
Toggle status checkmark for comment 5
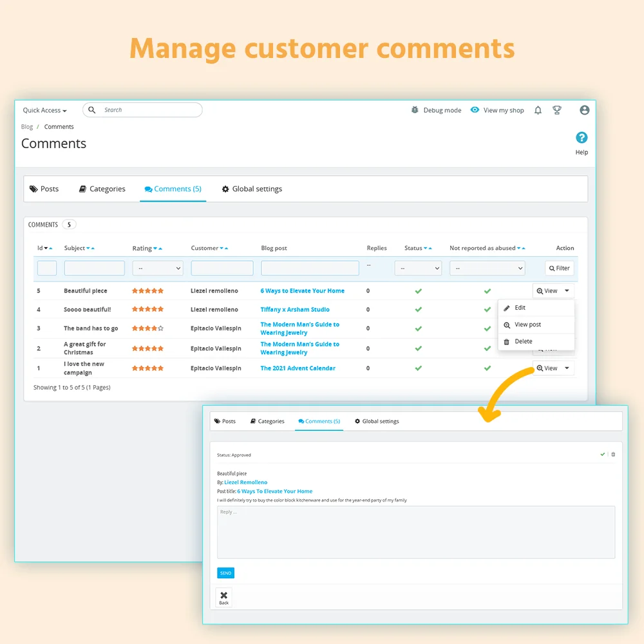click(418, 291)
